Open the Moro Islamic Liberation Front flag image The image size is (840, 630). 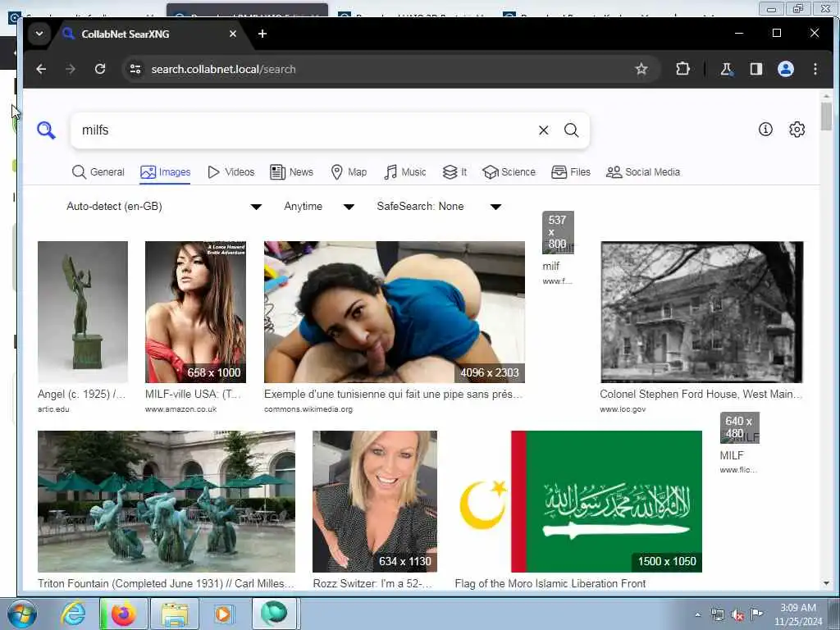pos(578,501)
